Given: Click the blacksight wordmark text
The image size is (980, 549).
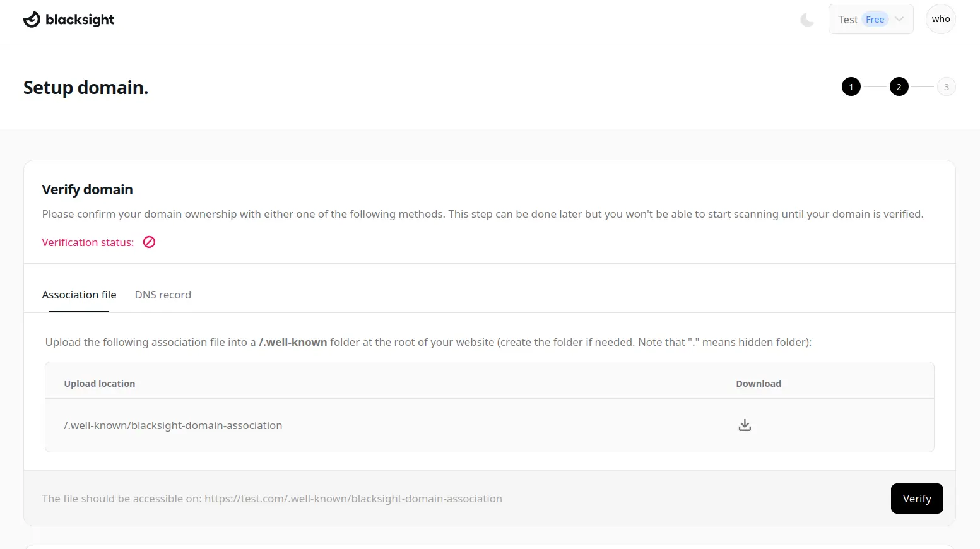Looking at the screenshot, I should 80,20.
